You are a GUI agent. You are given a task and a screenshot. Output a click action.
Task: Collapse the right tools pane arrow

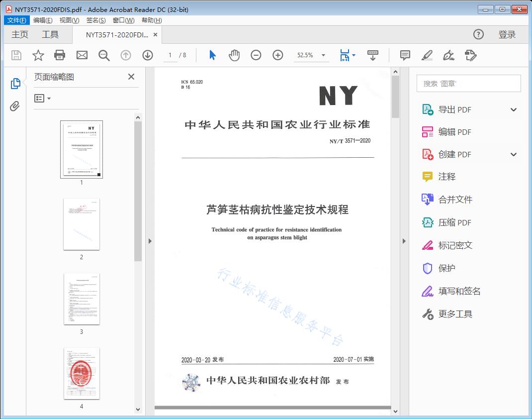(404, 241)
